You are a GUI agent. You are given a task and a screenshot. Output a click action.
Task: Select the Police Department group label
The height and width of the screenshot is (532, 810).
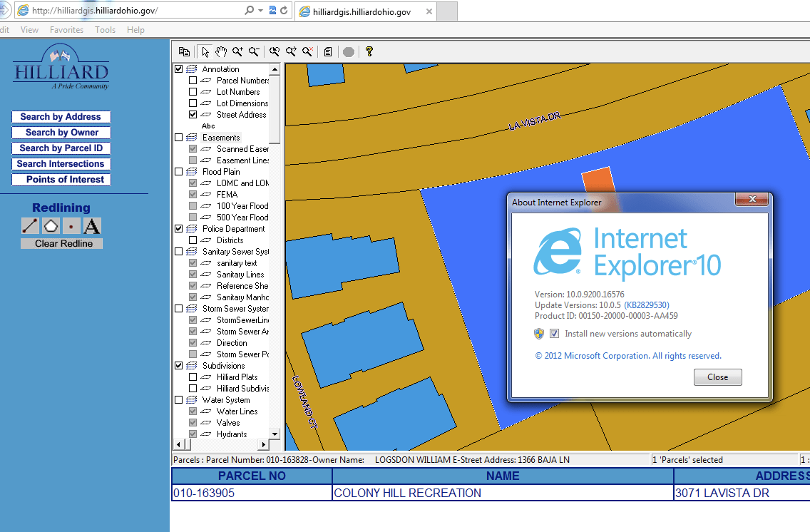[233, 229]
